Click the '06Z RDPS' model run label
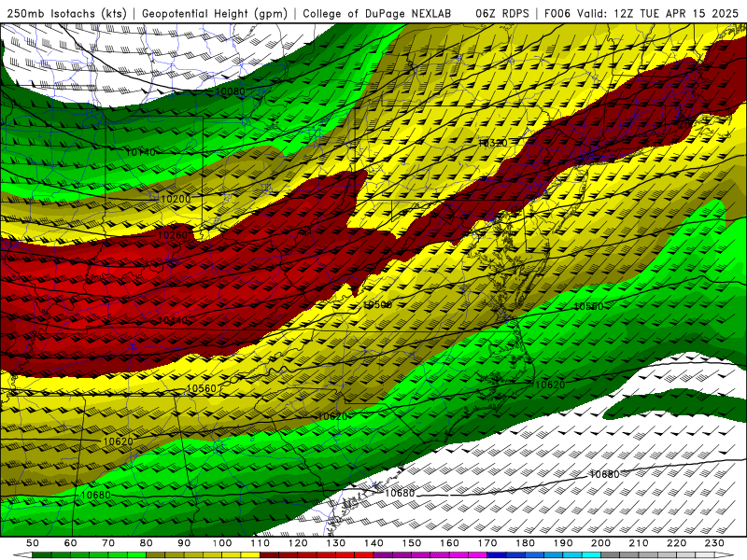Screen dimensions: 747x560 (502, 13)
